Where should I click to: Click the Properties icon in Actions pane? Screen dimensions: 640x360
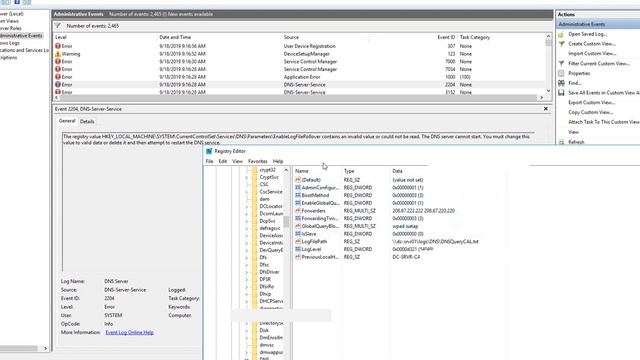561,73
